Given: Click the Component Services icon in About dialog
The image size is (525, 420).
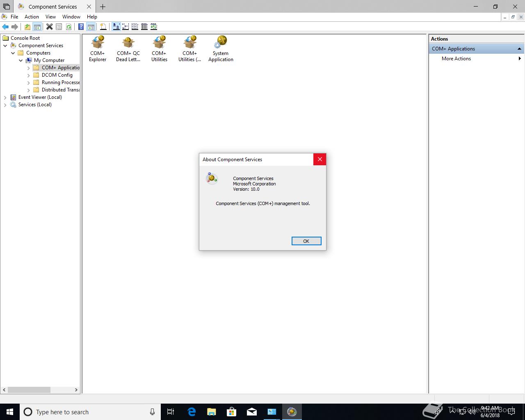Looking at the screenshot, I should click(x=212, y=178).
